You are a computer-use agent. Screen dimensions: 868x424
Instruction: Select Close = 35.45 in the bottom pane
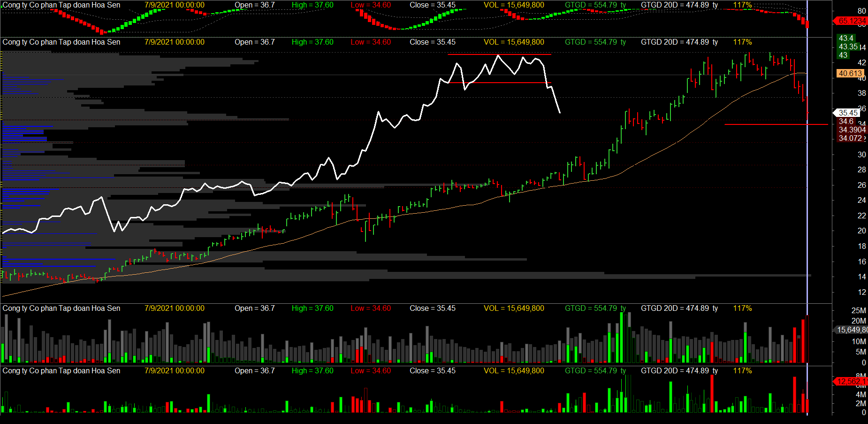pos(432,371)
